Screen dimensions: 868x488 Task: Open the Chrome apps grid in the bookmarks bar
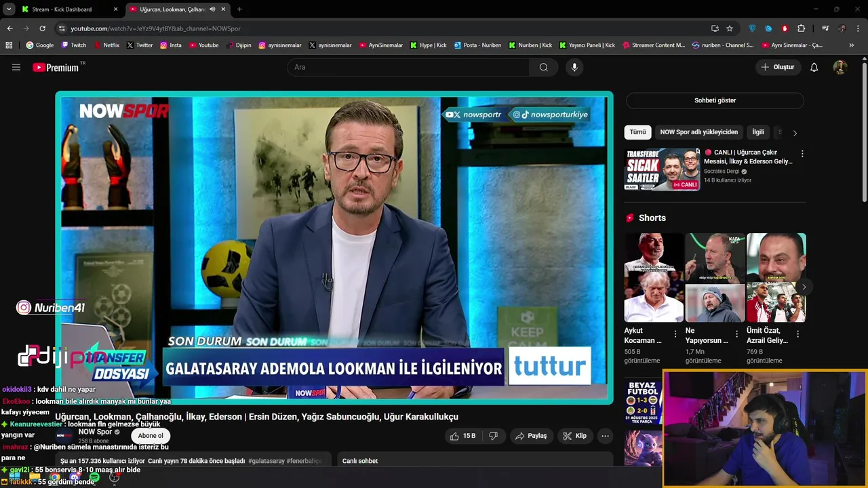point(9,45)
